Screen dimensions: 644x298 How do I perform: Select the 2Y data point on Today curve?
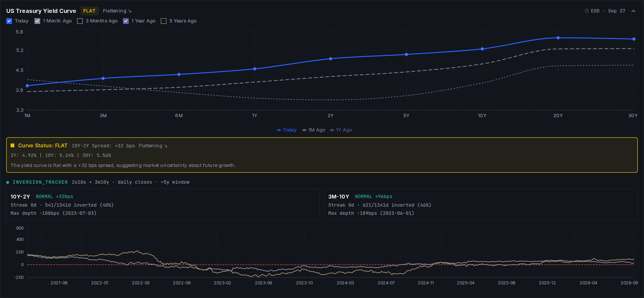pos(331,59)
